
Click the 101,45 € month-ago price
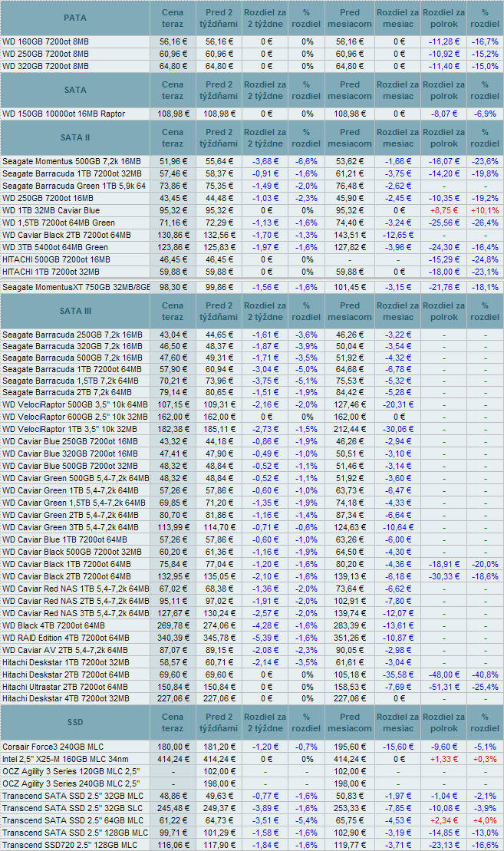point(350,288)
